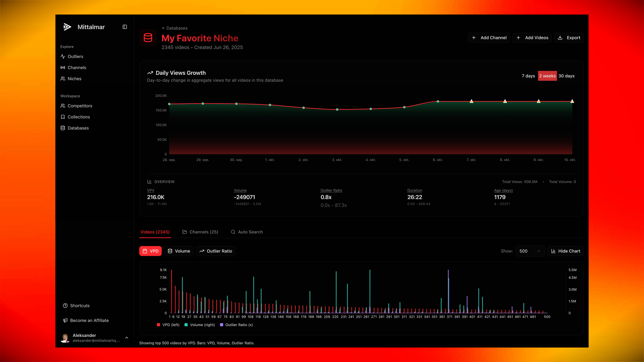Click VPD (left) red legend swatch

[x=158, y=325]
